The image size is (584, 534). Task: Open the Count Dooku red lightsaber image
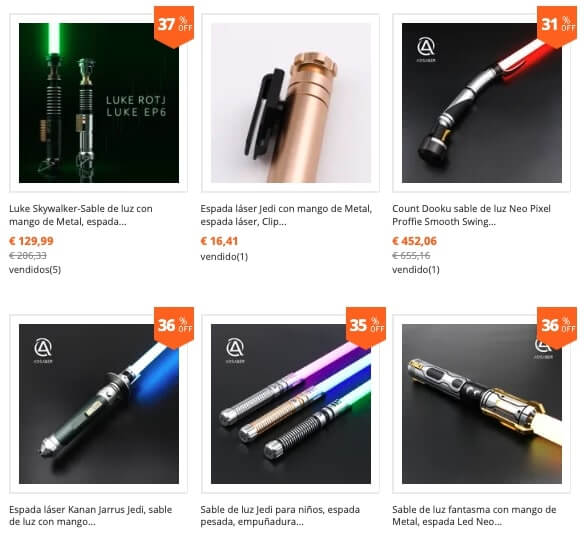tap(482, 103)
